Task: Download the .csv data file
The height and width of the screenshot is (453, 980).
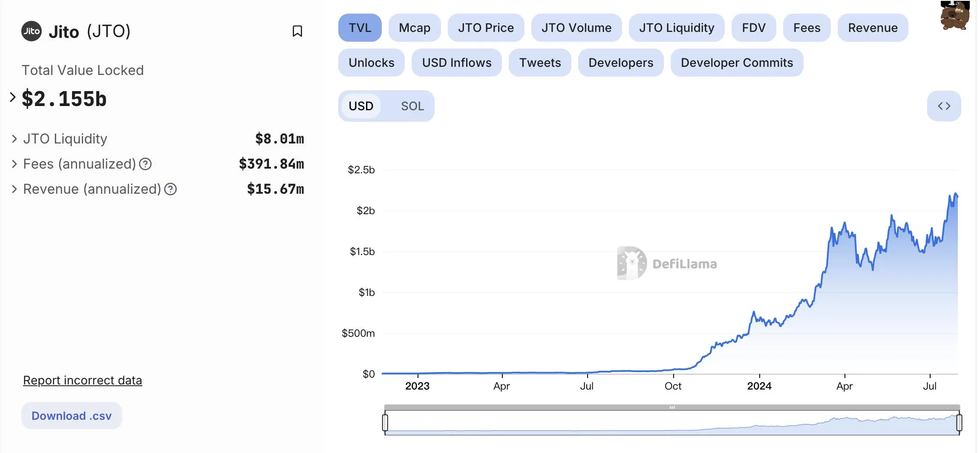Action: [x=72, y=416]
